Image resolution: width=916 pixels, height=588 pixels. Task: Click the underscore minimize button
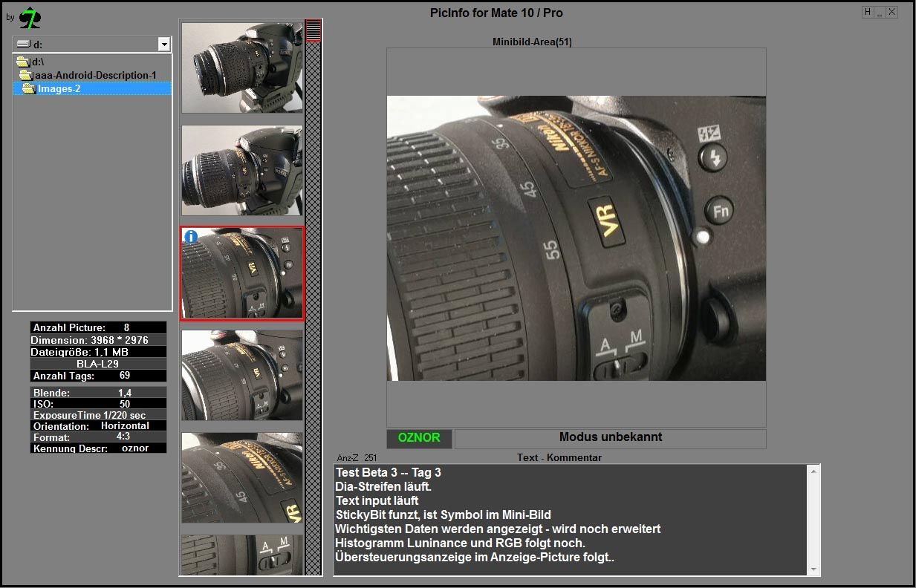(880, 12)
